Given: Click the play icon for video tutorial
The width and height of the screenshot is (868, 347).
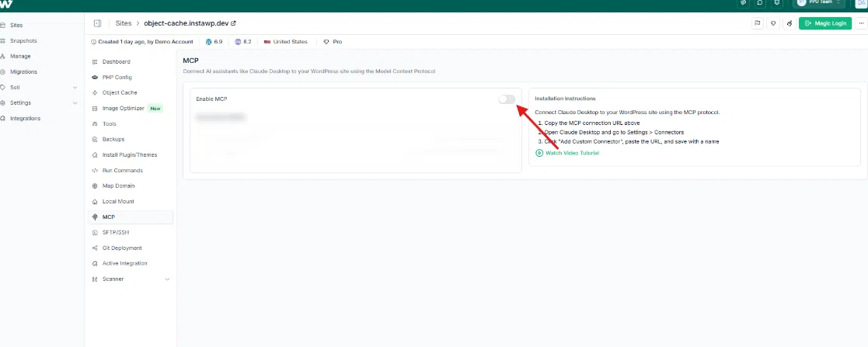Looking at the screenshot, I should [x=539, y=153].
